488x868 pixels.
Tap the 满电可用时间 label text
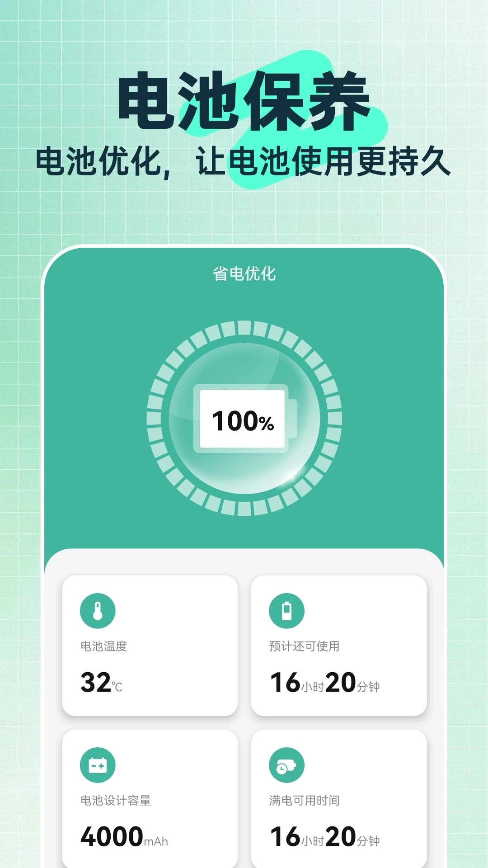tap(304, 801)
